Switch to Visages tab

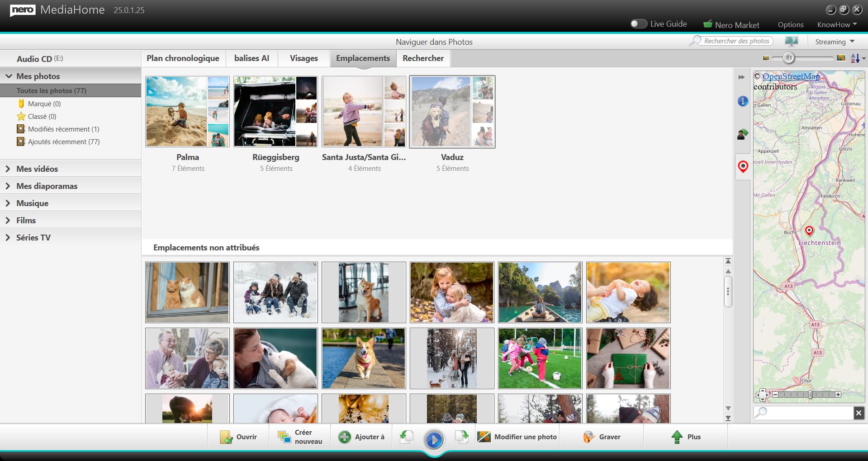tap(304, 58)
